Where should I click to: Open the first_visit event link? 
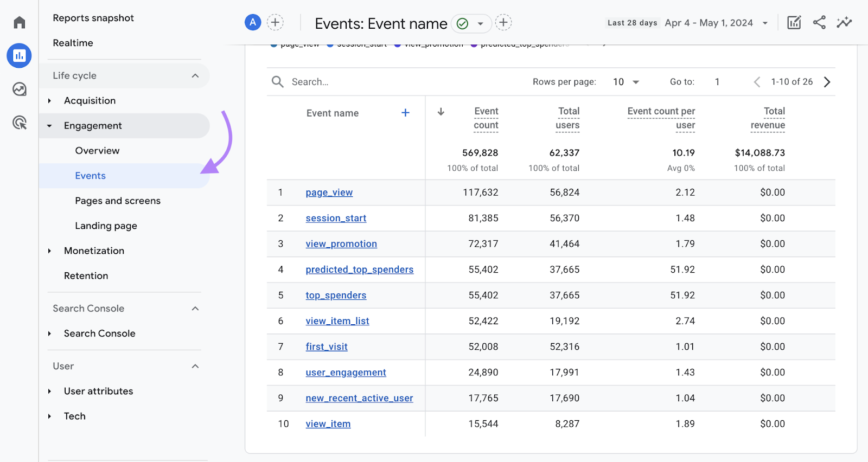[x=327, y=347]
